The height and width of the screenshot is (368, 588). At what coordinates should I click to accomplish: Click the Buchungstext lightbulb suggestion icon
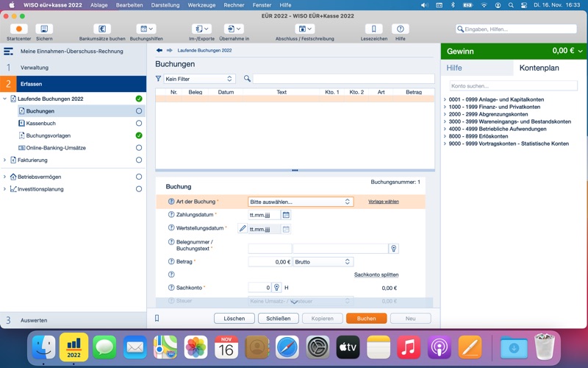393,249
